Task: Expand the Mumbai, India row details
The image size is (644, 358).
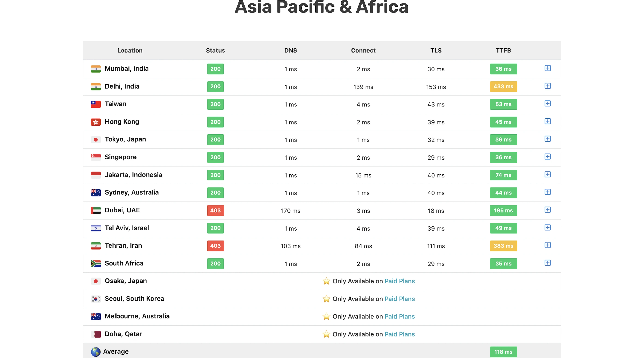Action: coord(547,68)
